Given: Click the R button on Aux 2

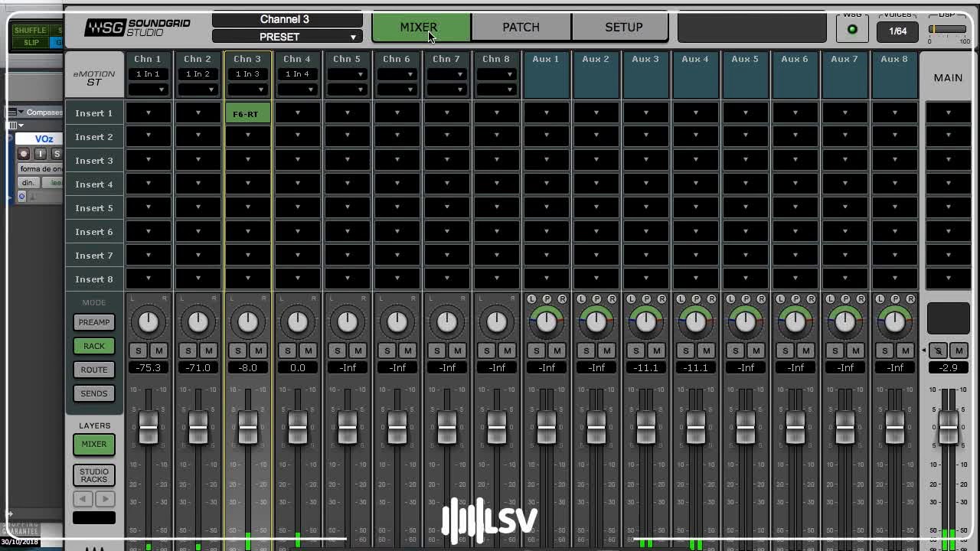Looking at the screenshot, I should click(x=612, y=299).
